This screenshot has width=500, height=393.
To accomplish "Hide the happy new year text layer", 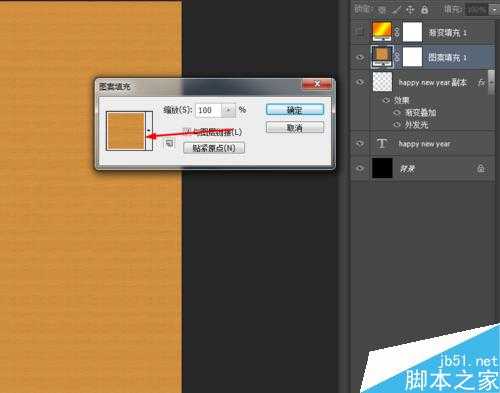I will coord(360,143).
